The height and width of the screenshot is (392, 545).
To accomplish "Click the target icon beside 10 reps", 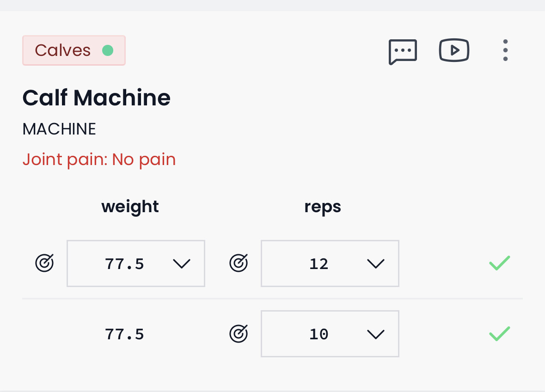I will (239, 334).
